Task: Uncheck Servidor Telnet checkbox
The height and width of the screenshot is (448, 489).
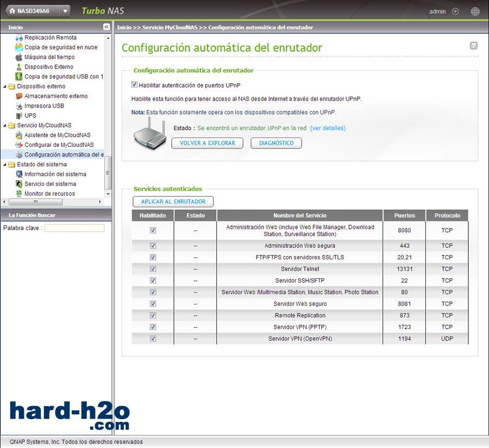Action: 153,269
